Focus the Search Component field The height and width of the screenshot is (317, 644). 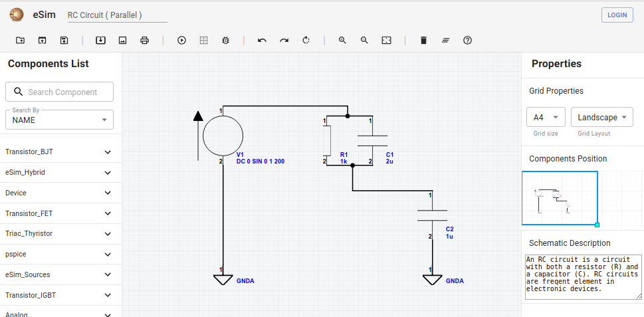tap(60, 92)
